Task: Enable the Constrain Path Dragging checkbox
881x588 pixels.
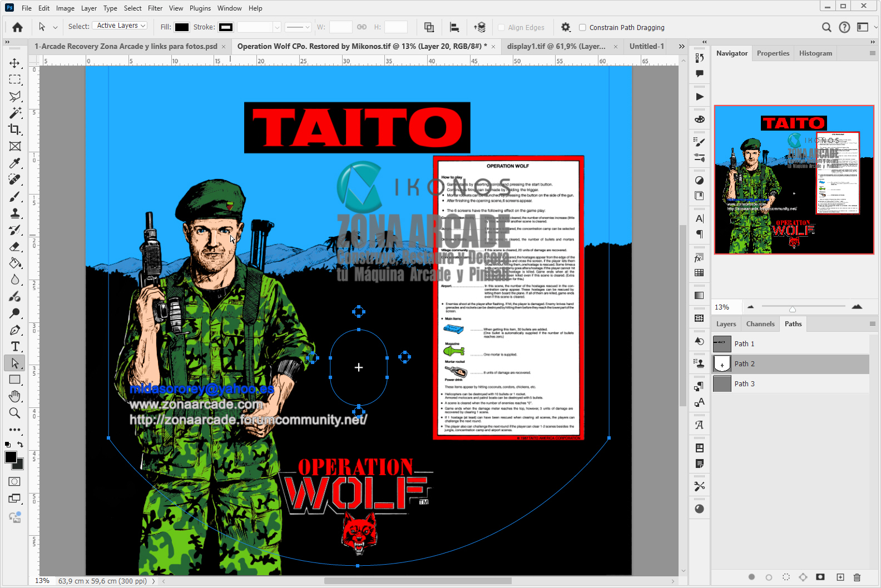Action: click(x=582, y=27)
